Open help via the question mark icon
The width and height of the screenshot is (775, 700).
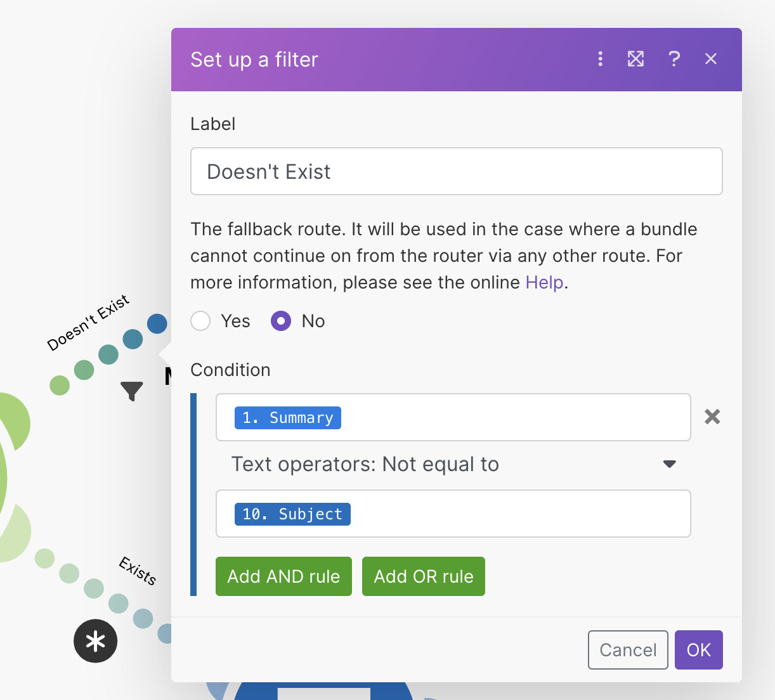pos(674,59)
